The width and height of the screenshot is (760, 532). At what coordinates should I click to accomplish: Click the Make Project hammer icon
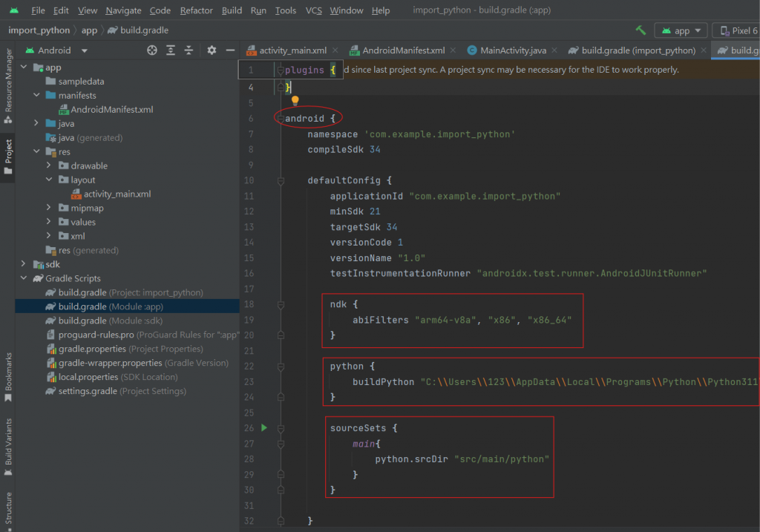click(641, 30)
